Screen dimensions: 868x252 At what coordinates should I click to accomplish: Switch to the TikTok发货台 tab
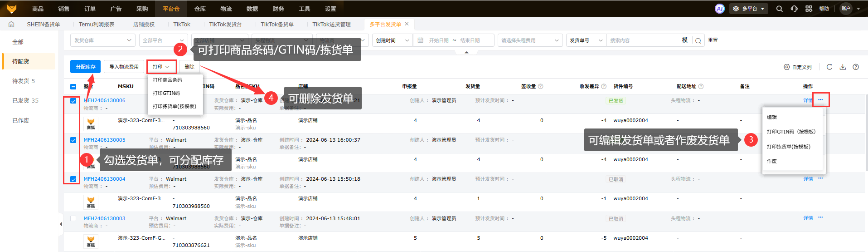click(225, 25)
